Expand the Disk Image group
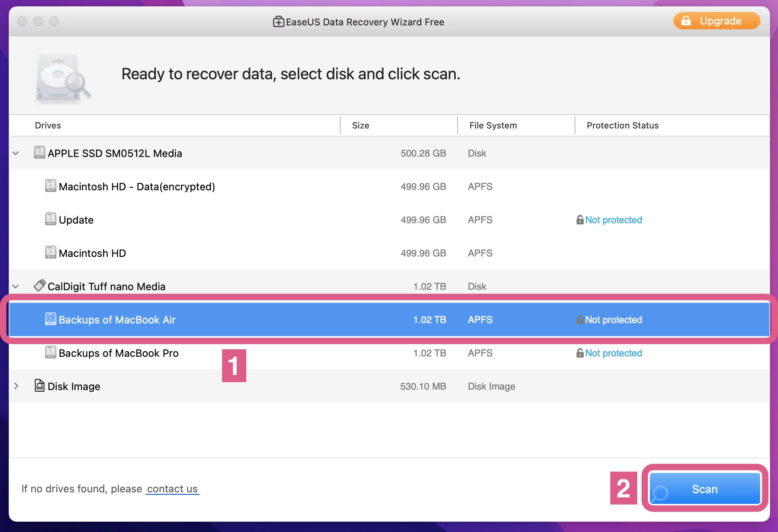The image size is (778, 532). click(x=16, y=386)
